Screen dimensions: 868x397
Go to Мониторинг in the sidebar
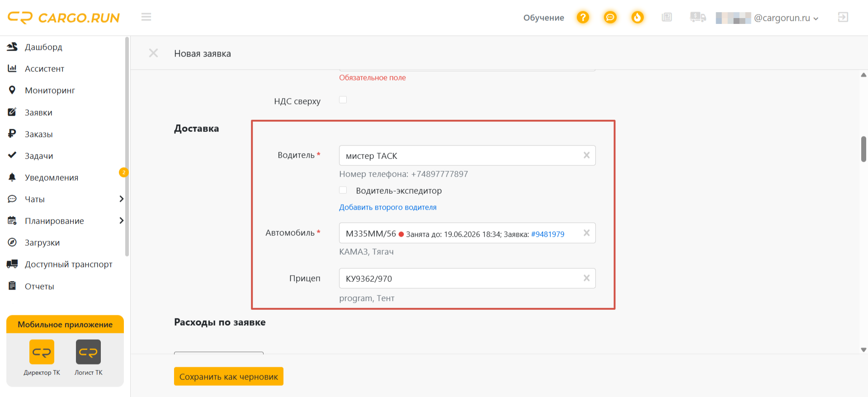pyautogui.click(x=50, y=90)
